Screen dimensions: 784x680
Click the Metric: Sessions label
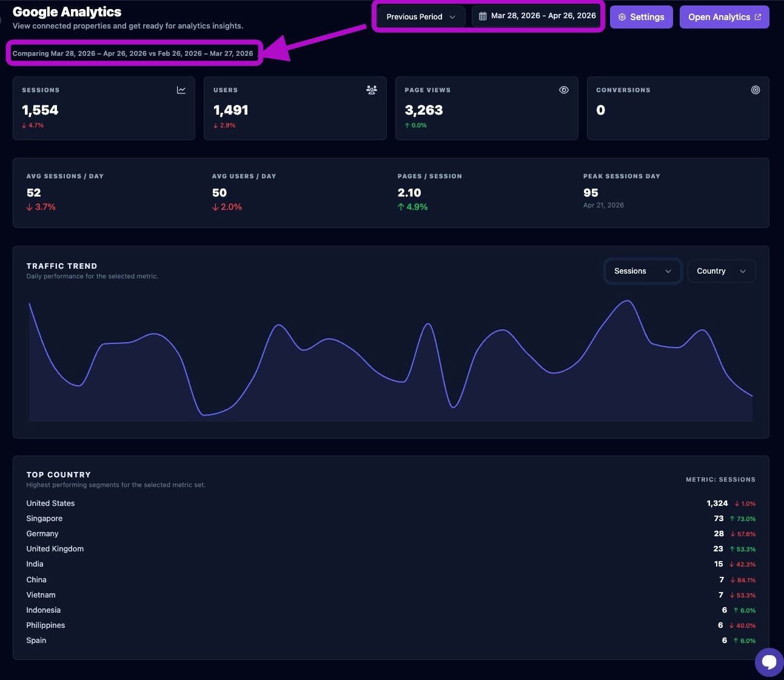(x=720, y=479)
